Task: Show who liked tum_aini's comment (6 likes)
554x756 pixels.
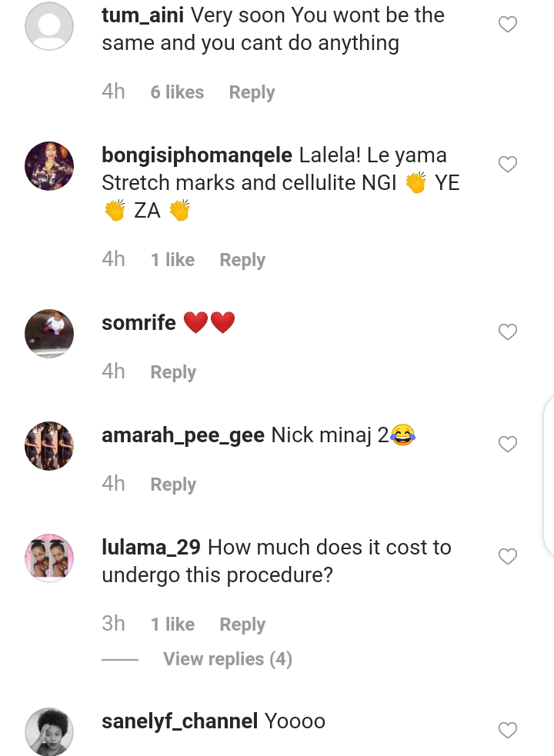Action: tap(177, 92)
